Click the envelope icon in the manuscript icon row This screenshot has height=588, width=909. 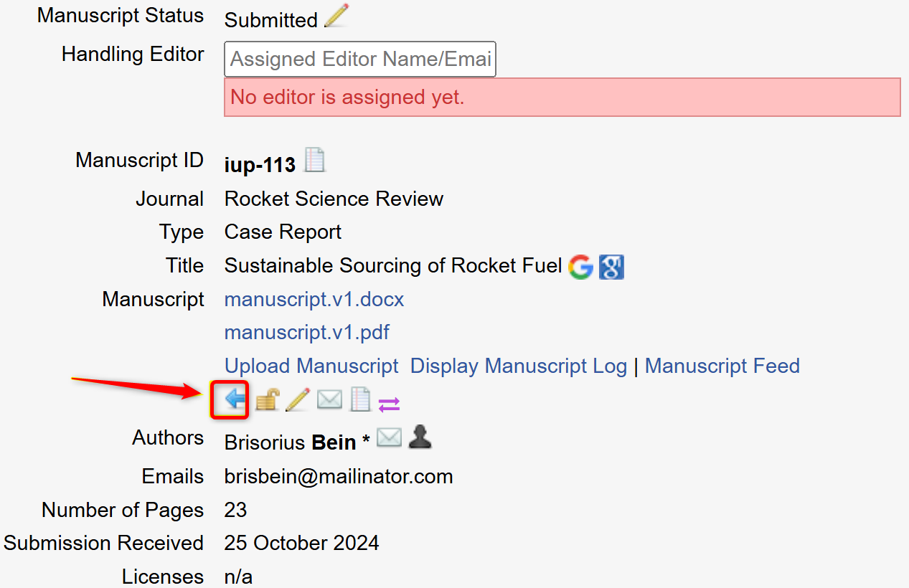point(329,399)
